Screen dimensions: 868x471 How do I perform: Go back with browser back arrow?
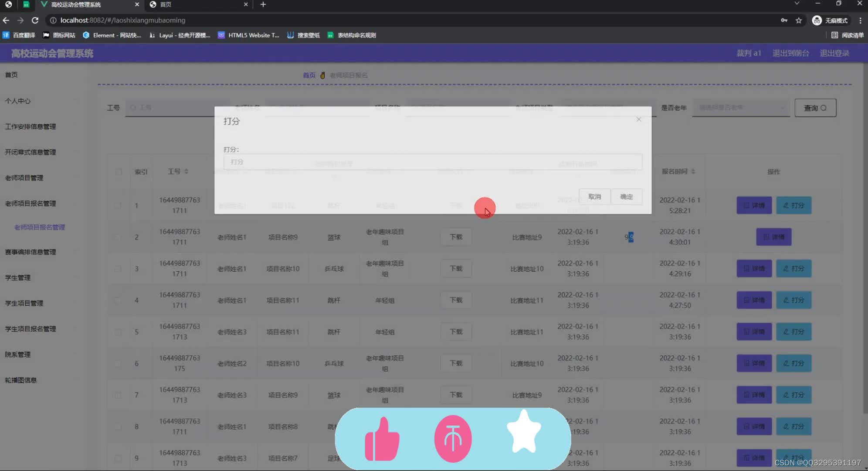tap(6, 20)
